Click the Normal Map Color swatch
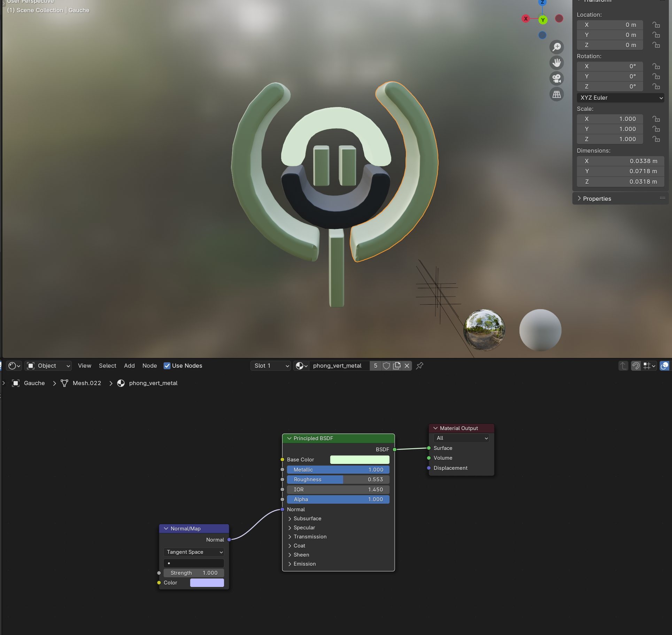Viewport: 672px width, 635px height. [207, 583]
